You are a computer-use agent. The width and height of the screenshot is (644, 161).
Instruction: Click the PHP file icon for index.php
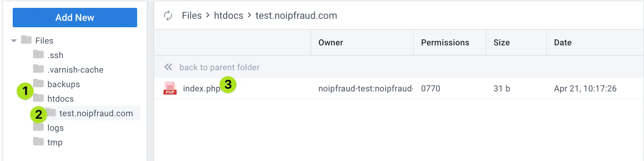pyautogui.click(x=170, y=88)
